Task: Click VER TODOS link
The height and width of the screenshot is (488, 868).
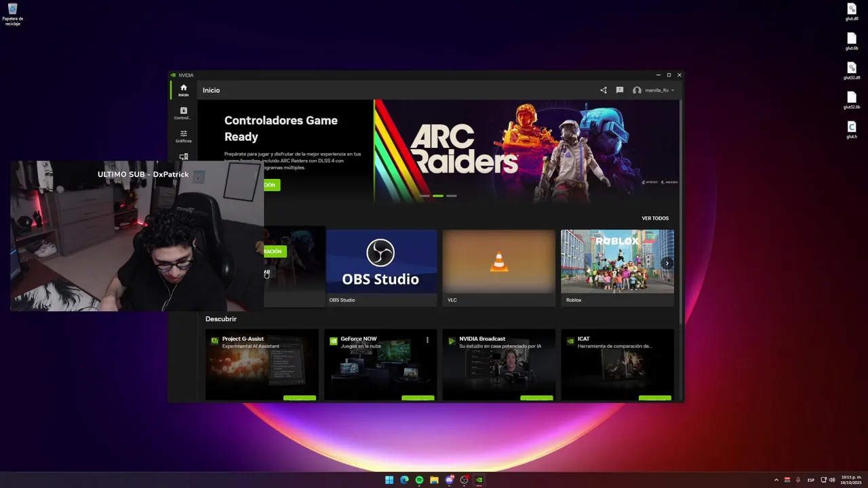Action: (655, 218)
